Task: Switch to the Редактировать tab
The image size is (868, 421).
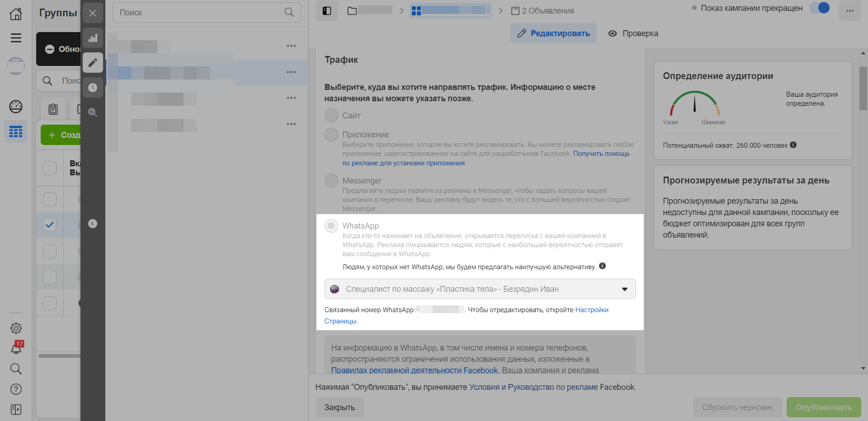Action: 553,33
